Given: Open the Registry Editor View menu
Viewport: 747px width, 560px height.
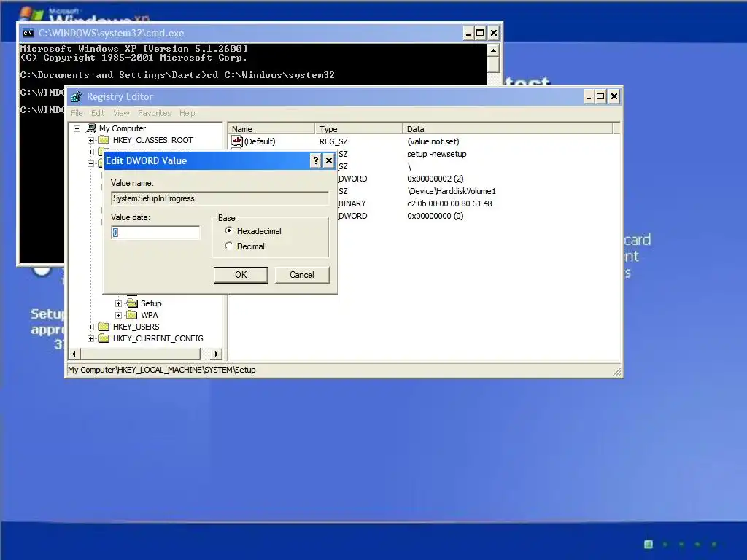Looking at the screenshot, I should (122, 113).
